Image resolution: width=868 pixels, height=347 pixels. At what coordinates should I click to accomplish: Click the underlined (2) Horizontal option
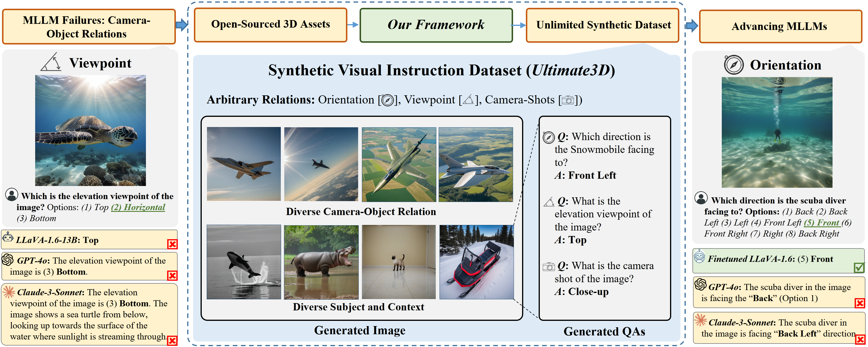point(138,207)
